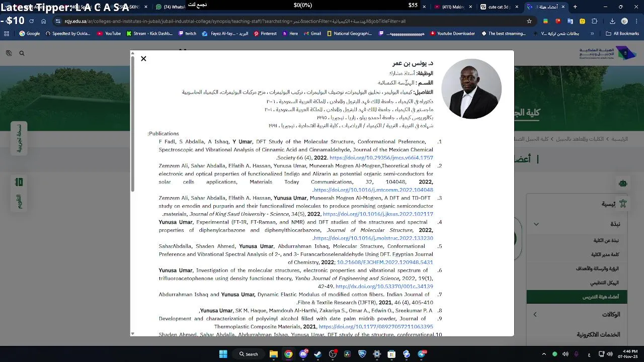Open the dx.doi.org/10.53370/001c.34139 link

[x=384, y=287]
